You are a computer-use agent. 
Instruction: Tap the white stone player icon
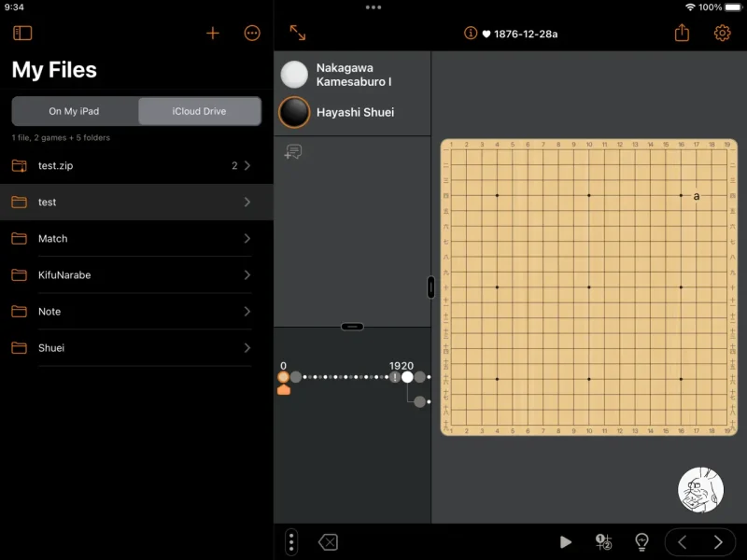[x=294, y=75]
